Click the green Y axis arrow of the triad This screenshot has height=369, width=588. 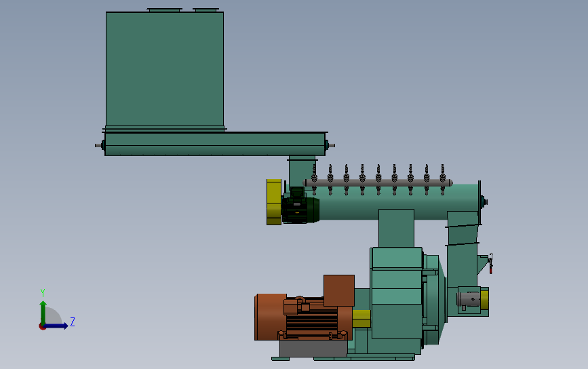pos(43,313)
